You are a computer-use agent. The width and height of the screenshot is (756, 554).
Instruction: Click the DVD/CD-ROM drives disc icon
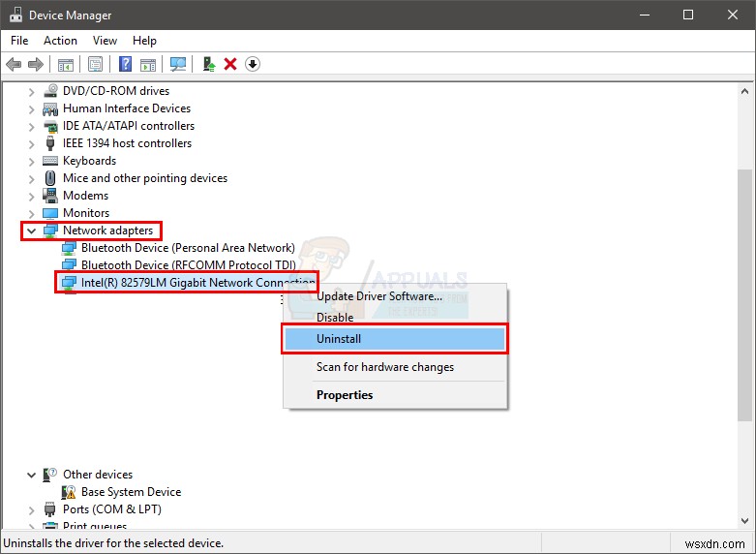pyautogui.click(x=50, y=91)
